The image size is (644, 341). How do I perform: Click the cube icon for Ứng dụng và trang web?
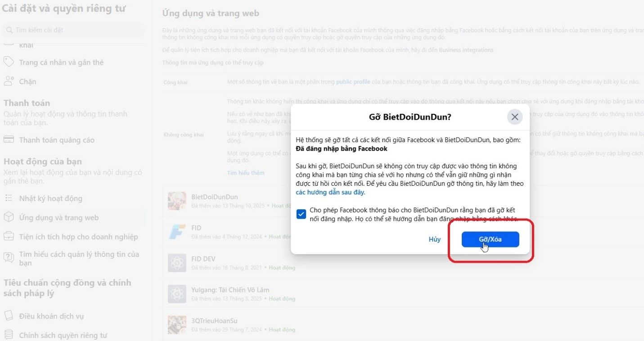(9, 217)
